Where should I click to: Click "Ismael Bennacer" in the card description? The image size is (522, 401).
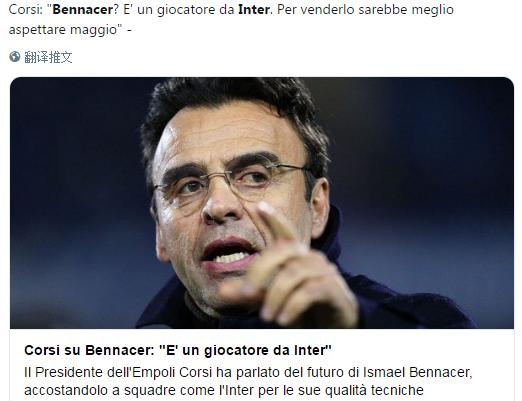(x=417, y=372)
